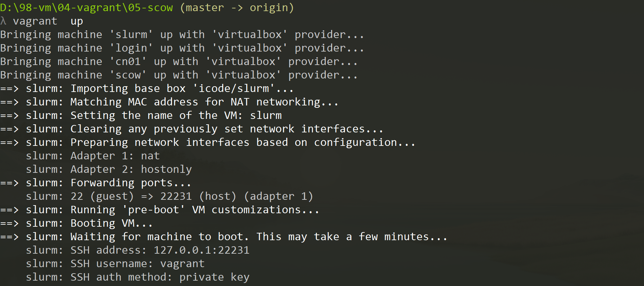Click the git branch text (master -> origin)

(x=237, y=8)
